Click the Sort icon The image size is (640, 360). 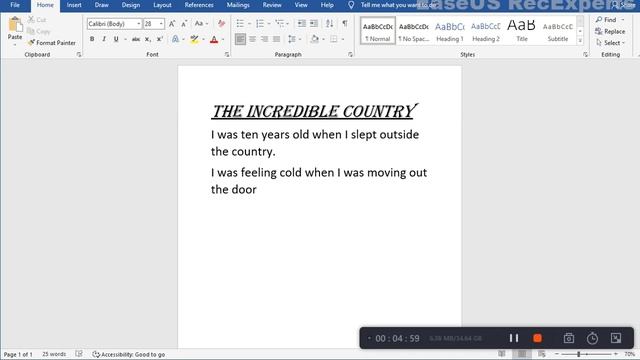[329, 24]
